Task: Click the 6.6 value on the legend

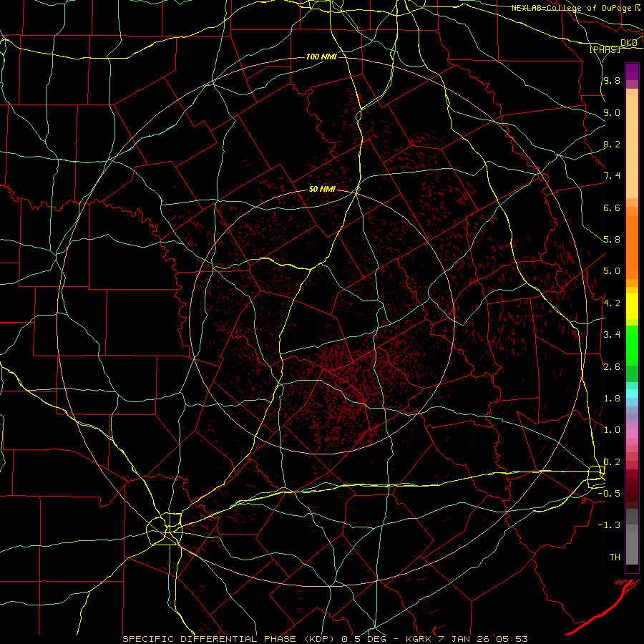Action: (612, 208)
